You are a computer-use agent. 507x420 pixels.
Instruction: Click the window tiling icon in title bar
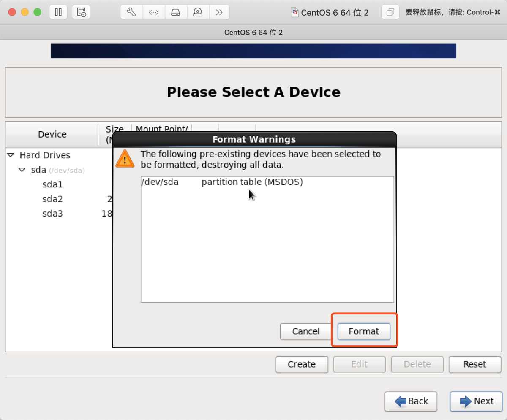point(390,12)
